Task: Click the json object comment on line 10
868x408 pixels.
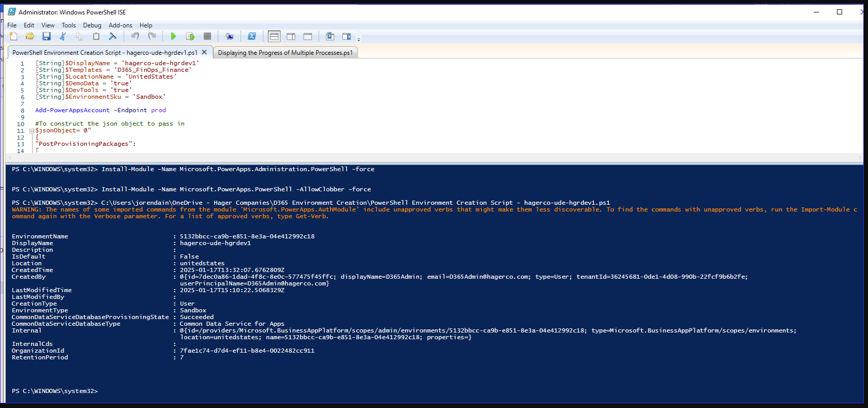Action: (110, 124)
